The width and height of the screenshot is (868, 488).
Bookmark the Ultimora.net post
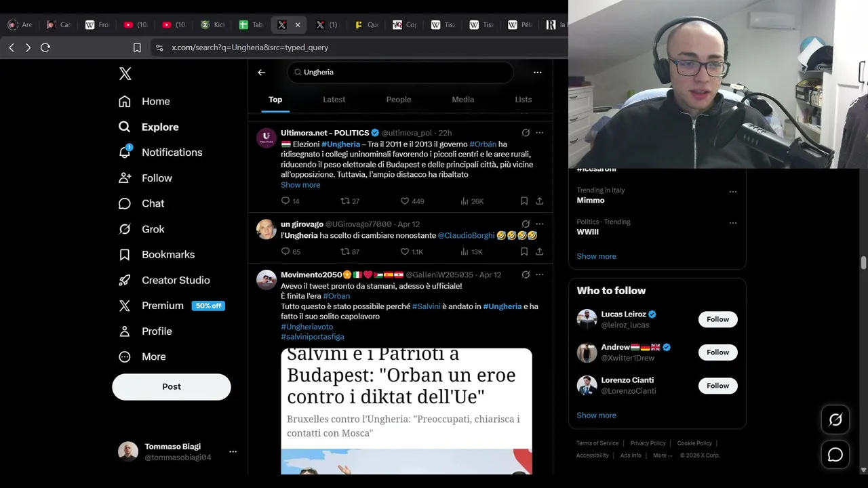[524, 201]
